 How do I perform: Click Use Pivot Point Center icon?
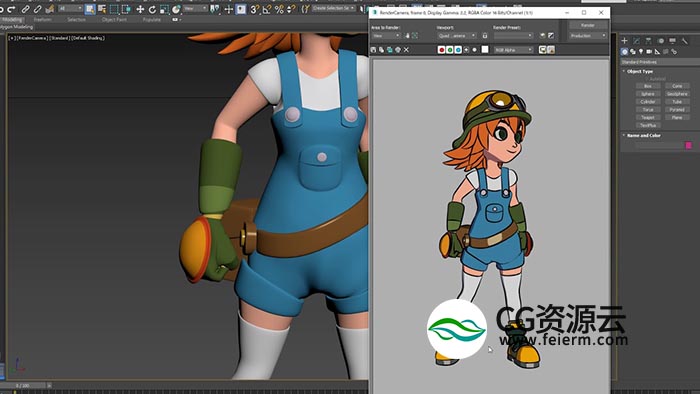[x=215, y=9]
